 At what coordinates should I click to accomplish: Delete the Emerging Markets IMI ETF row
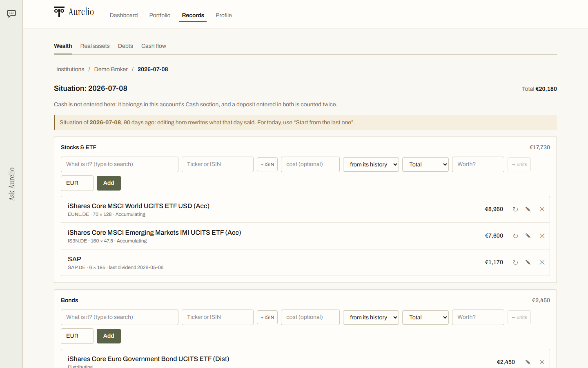tap(542, 236)
